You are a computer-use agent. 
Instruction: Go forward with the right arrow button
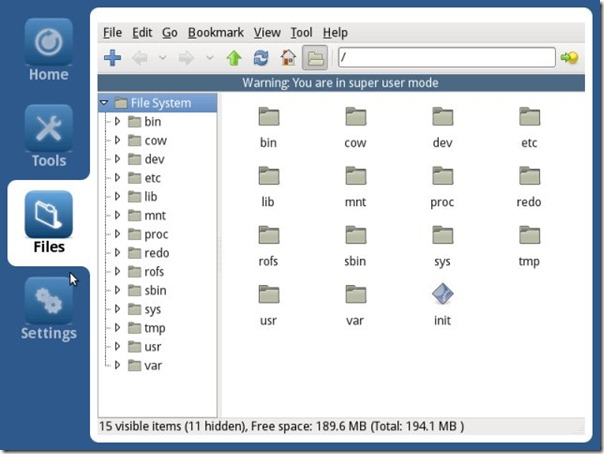[x=186, y=58]
